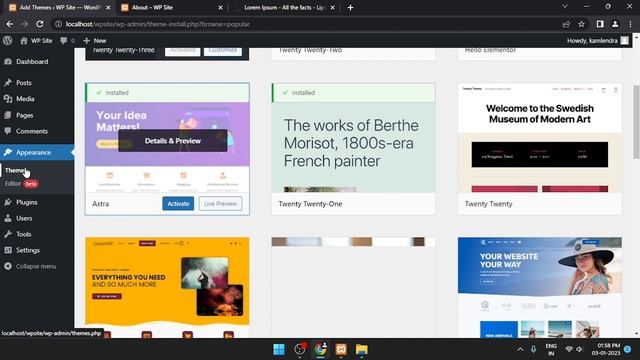Image resolution: width=640 pixels, height=360 pixels.
Task: Customize the Twenty Twenty-Three theme
Action: (223, 51)
